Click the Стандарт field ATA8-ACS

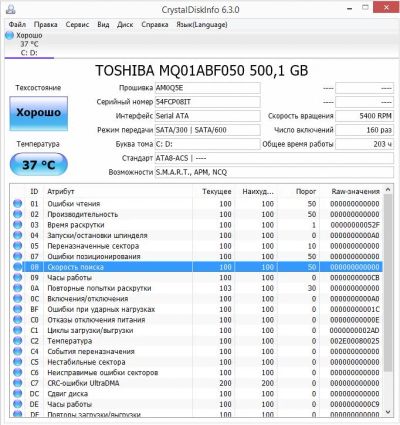tap(274, 158)
